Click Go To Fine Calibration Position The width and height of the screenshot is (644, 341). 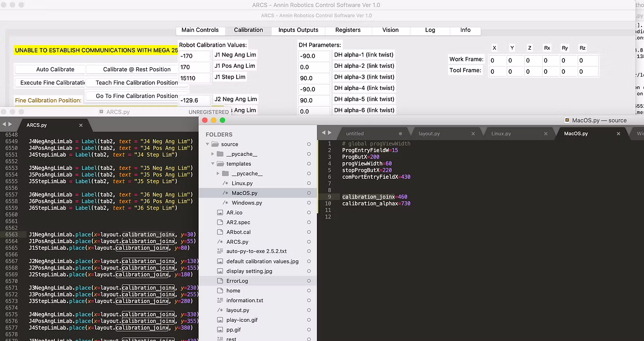[x=137, y=96]
